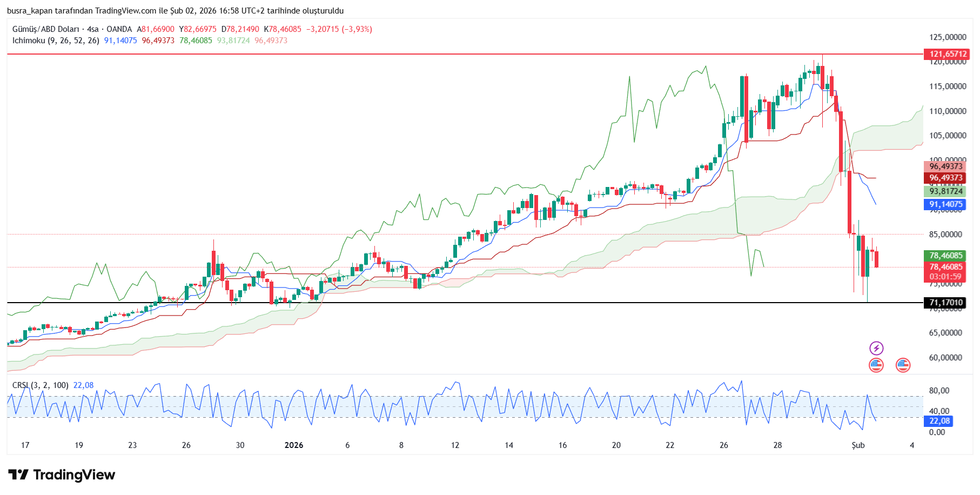Click the purple lightning bolt event icon
This screenshot has height=495, width=980.
pos(876,348)
